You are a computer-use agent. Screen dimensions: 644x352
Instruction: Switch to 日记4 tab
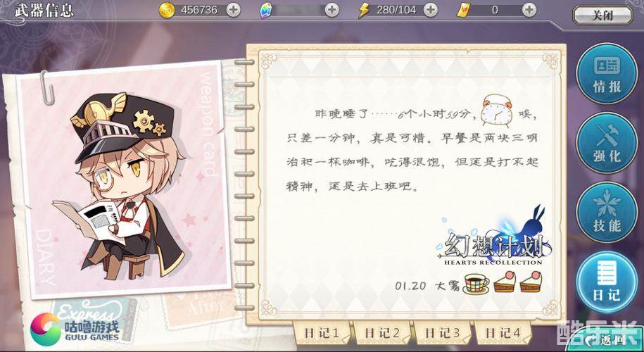[x=503, y=333]
